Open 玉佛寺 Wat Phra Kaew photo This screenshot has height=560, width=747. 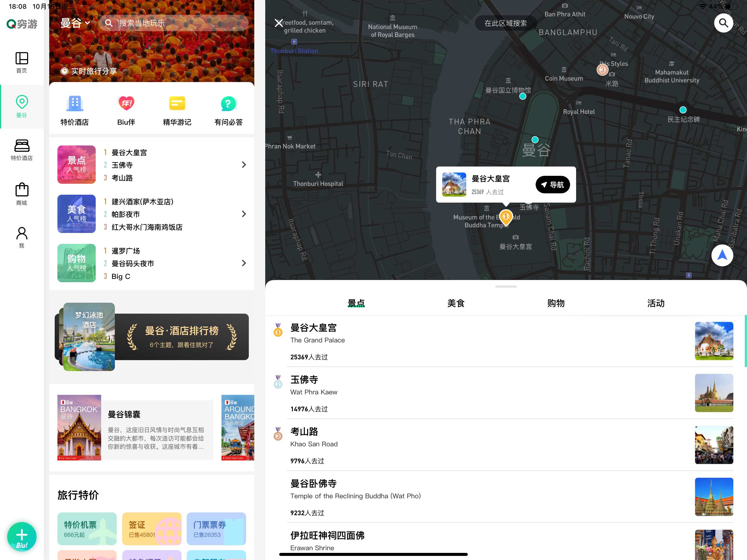coord(714,393)
